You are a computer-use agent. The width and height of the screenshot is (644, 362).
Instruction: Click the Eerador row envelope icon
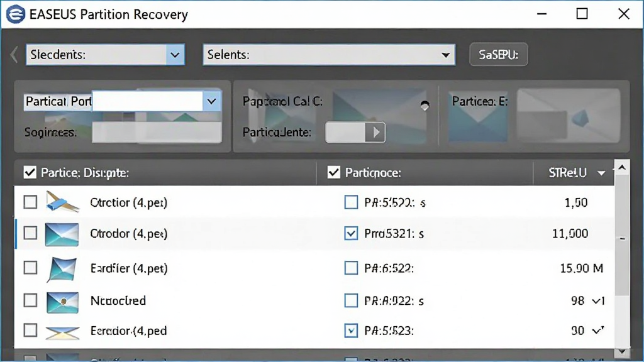click(x=62, y=332)
